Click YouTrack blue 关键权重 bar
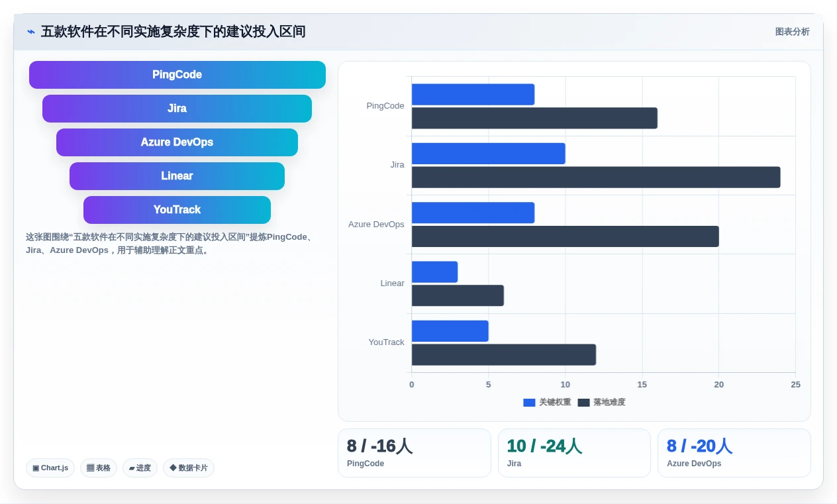The image size is (837, 504). point(450,331)
